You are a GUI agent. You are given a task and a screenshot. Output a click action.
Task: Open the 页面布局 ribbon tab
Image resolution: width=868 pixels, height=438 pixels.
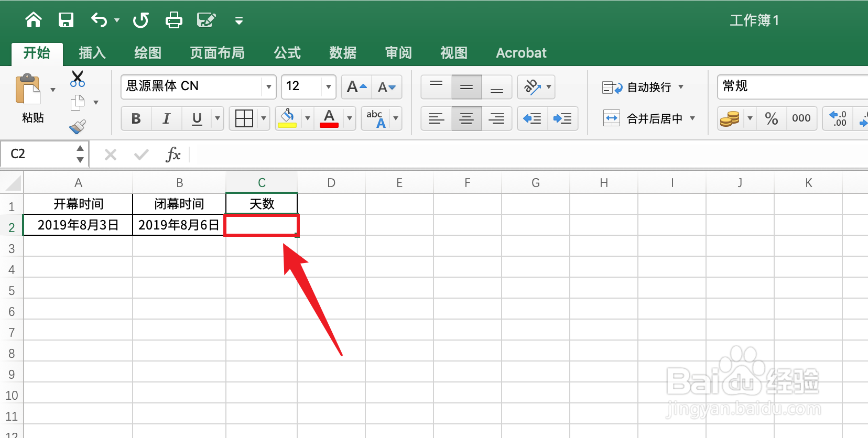[217, 53]
